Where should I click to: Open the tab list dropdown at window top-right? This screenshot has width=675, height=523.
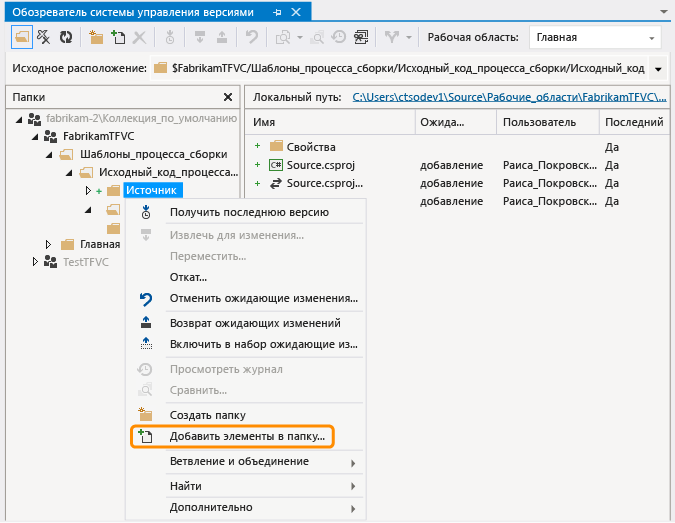pos(664,12)
